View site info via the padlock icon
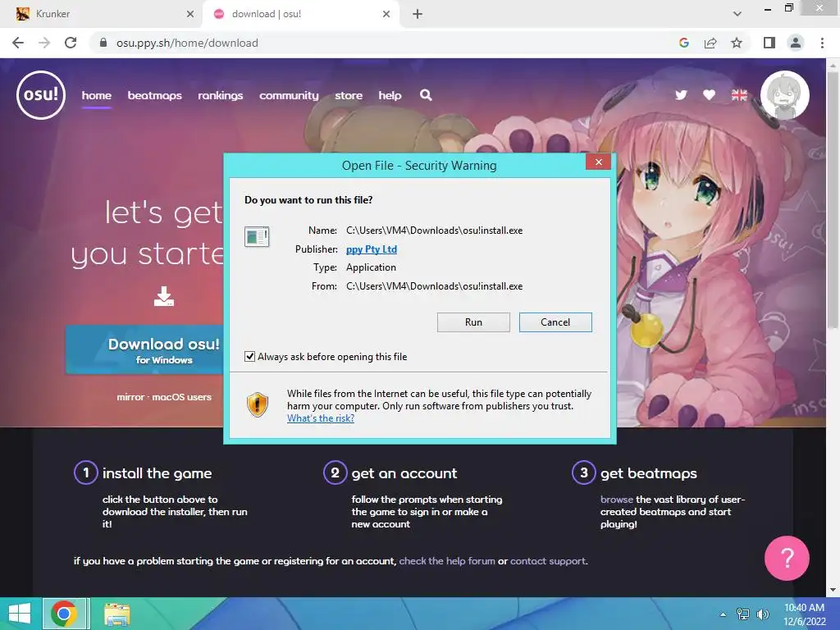This screenshot has height=630, width=840. click(x=103, y=43)
